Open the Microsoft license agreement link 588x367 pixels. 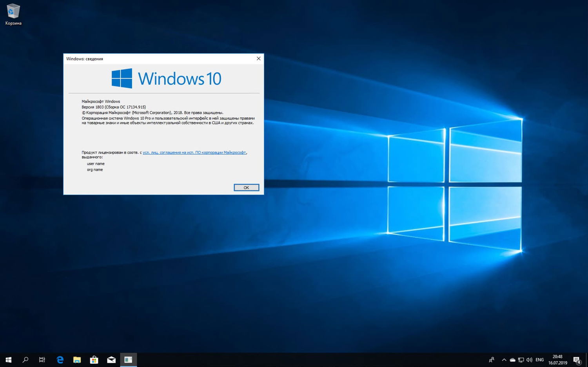(x=195, y=152)
